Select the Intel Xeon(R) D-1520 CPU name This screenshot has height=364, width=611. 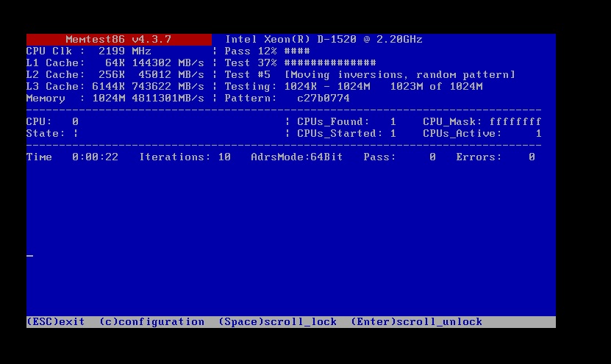pyautogui.click(x=324, y=40)
